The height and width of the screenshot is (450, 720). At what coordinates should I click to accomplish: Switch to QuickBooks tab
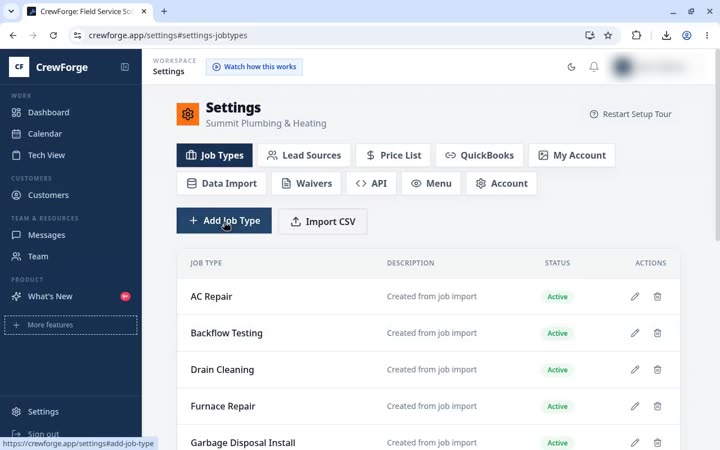pos(479,155)
